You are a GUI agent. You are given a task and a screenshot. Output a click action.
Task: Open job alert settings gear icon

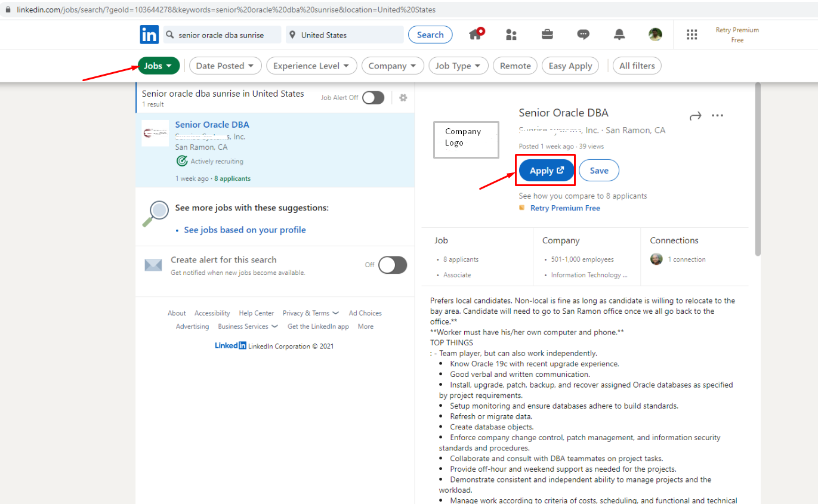403,98
